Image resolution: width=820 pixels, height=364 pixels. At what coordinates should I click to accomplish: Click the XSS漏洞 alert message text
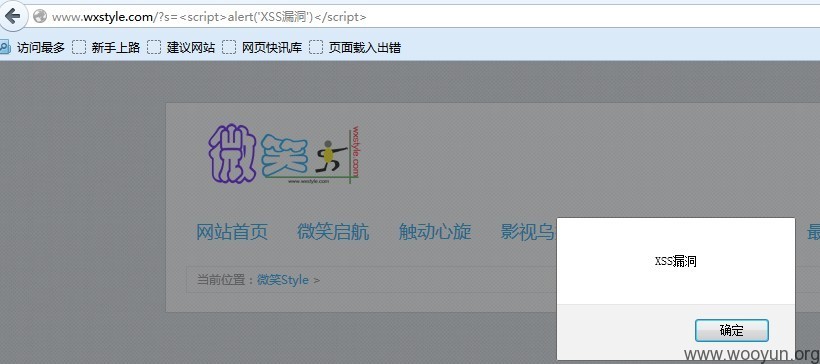(676, 261)
